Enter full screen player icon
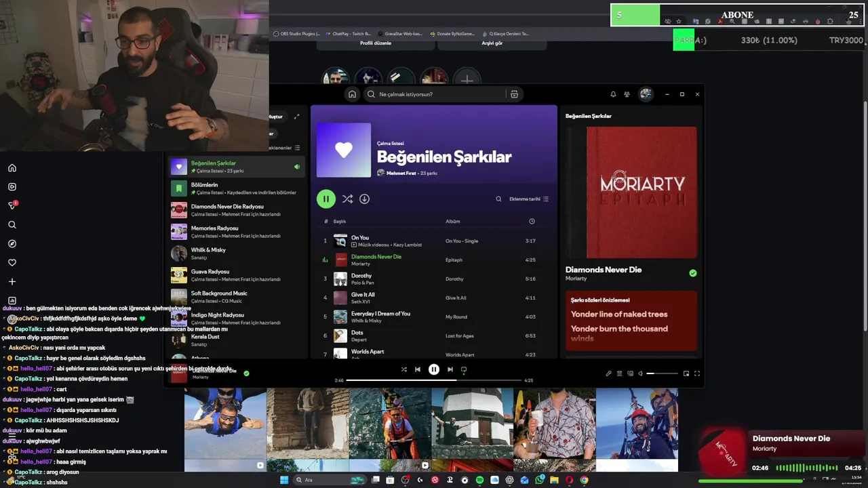The image size is (868, 488). pyautogui.click(x=696, y=373)
